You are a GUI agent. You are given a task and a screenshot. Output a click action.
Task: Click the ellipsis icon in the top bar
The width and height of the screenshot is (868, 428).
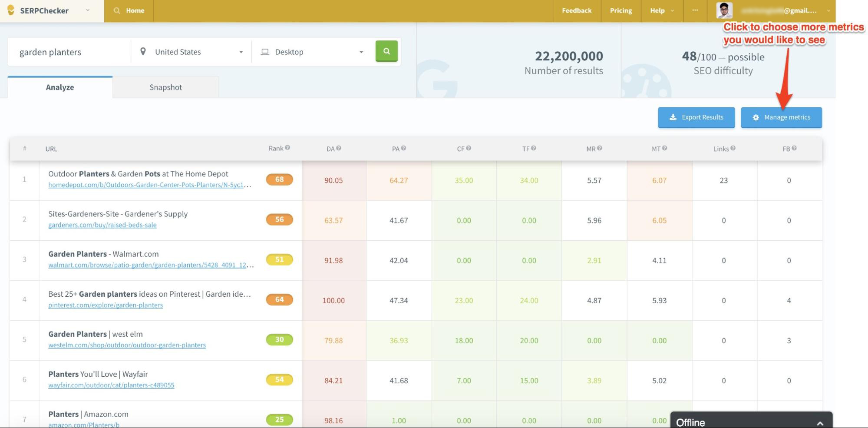pos(695,11)
